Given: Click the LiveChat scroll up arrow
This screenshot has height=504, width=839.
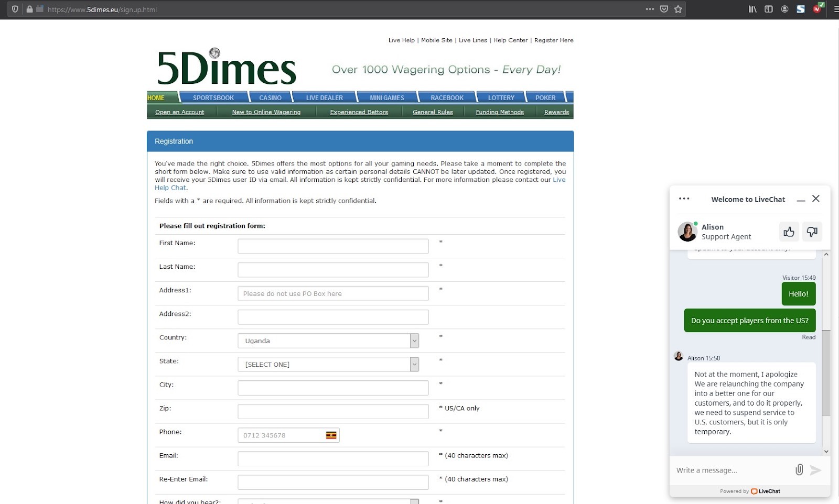Looking at the screenshot, I should pyautogui.click(x=826, y=254).
